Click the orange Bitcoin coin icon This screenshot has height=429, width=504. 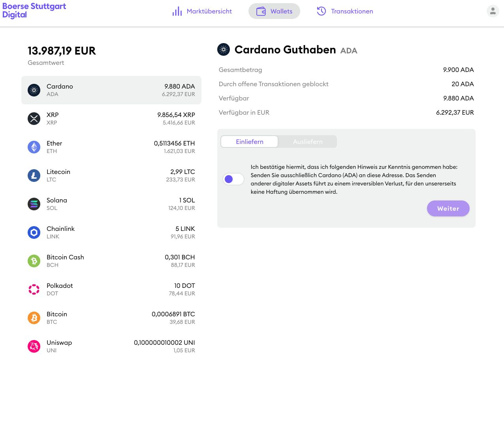(x=34, y=318)
